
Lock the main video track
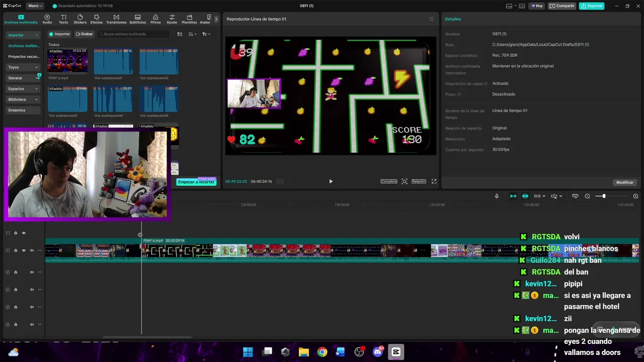16,250
